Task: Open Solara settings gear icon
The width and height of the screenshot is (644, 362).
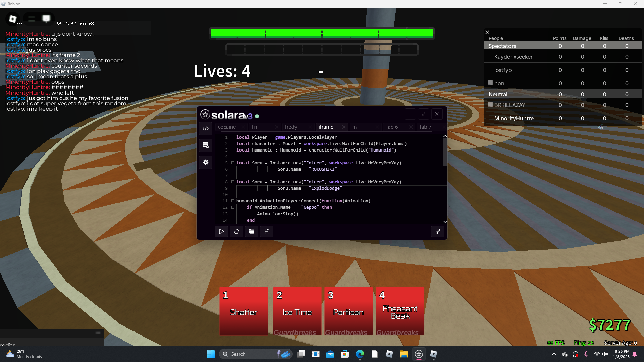Action: click(x=206, y=162)
